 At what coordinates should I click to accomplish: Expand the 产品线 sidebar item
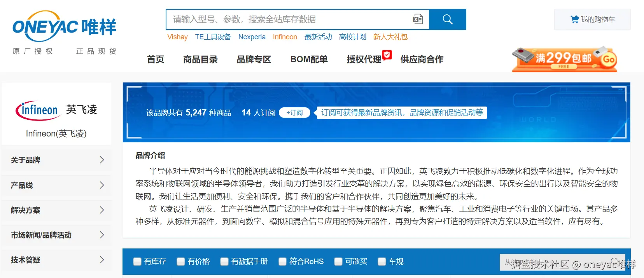pos(57,185)
